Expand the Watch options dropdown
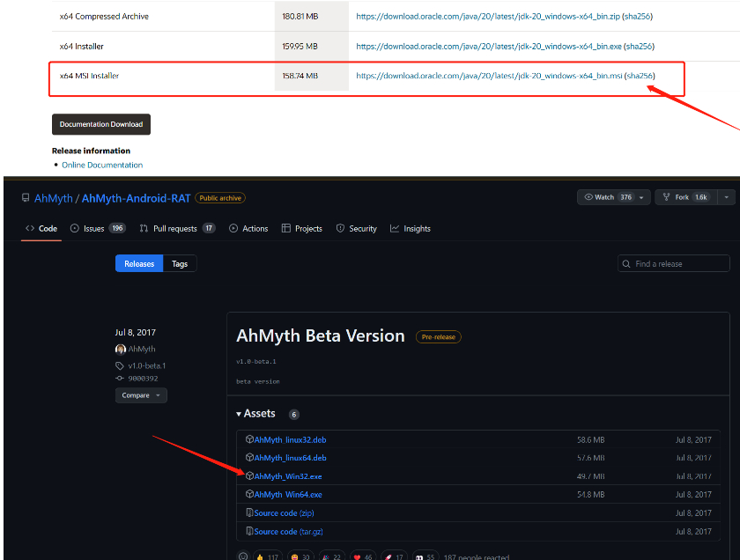This screenshot has height=560, width=740. click(x=641, y=197)
